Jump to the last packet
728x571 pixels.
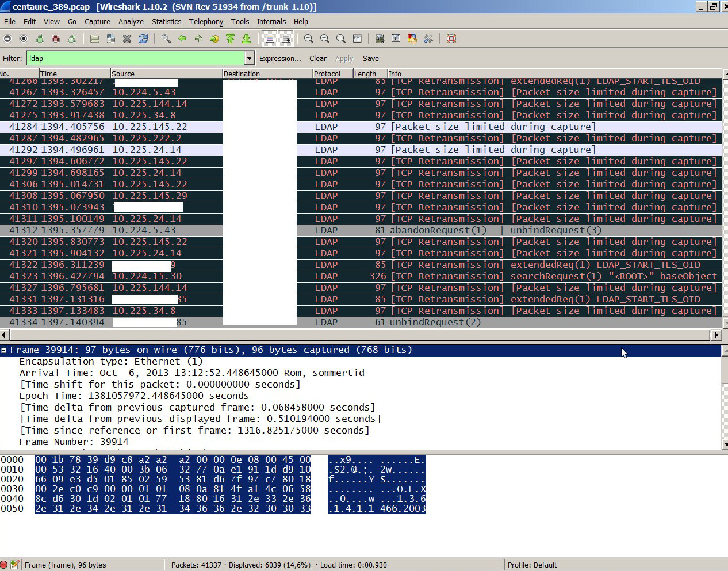pos(247,39)
